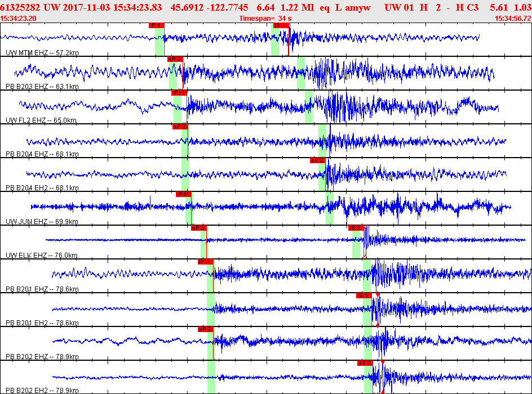Select the iPd1 pick flag on UW JUN

click(x=184, y=194)
